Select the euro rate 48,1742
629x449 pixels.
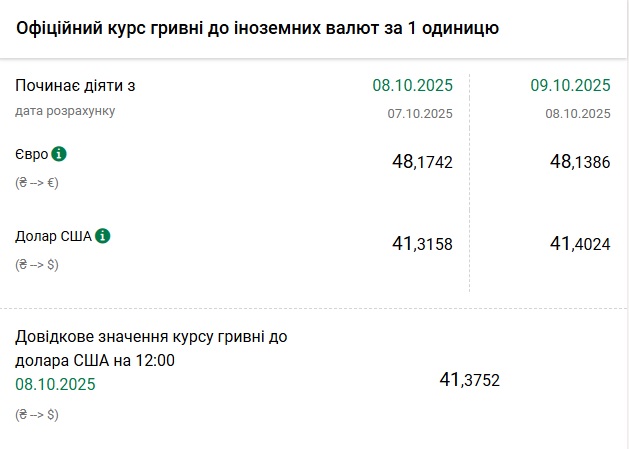[x=422, y=161]
